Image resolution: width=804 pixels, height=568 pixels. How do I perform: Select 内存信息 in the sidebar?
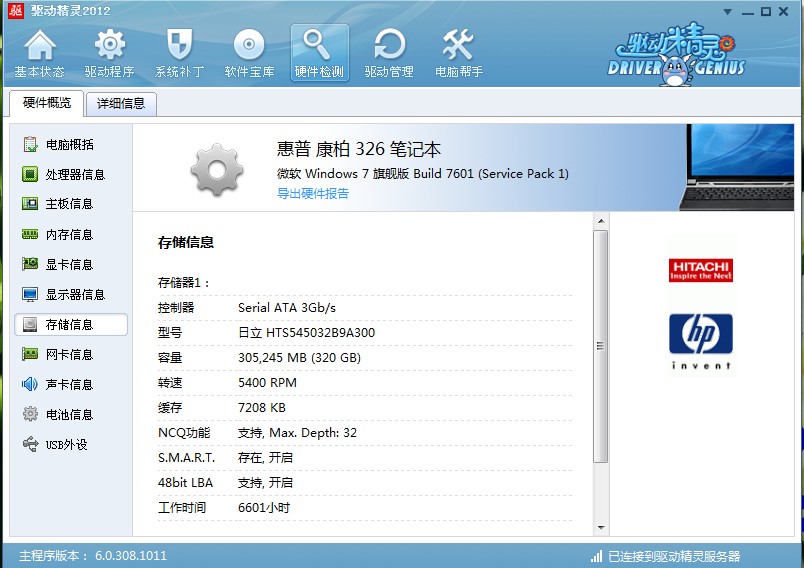(71, 234)
